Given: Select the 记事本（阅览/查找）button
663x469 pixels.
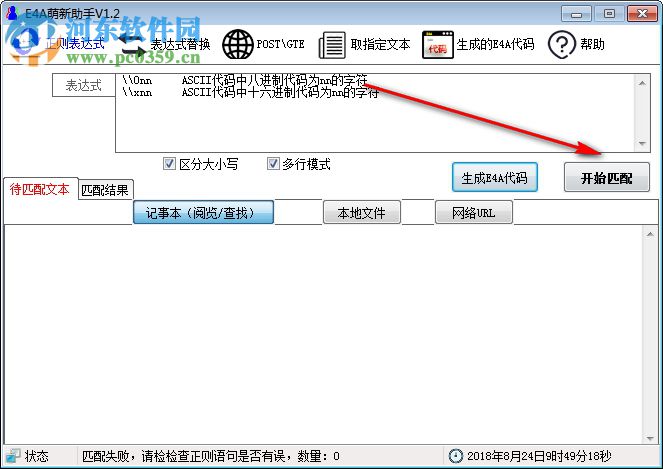Looking at the screenshot, I should [x=203, y=212].
